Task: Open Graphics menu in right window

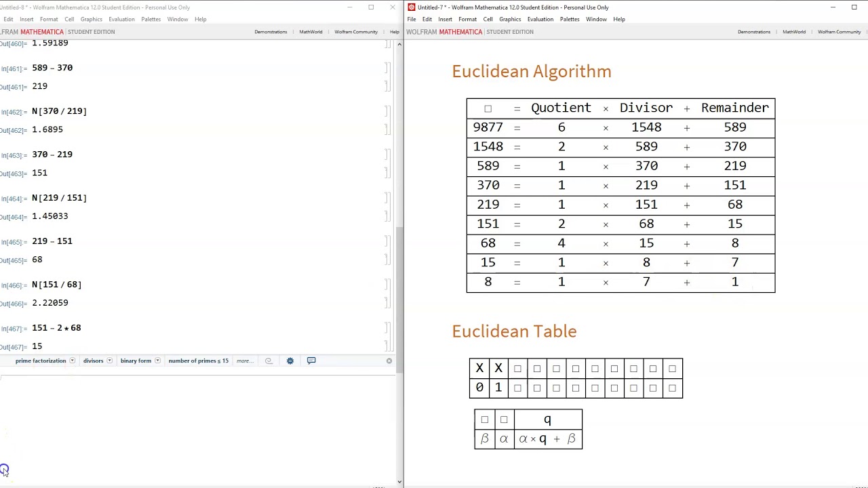Action: 510,19
